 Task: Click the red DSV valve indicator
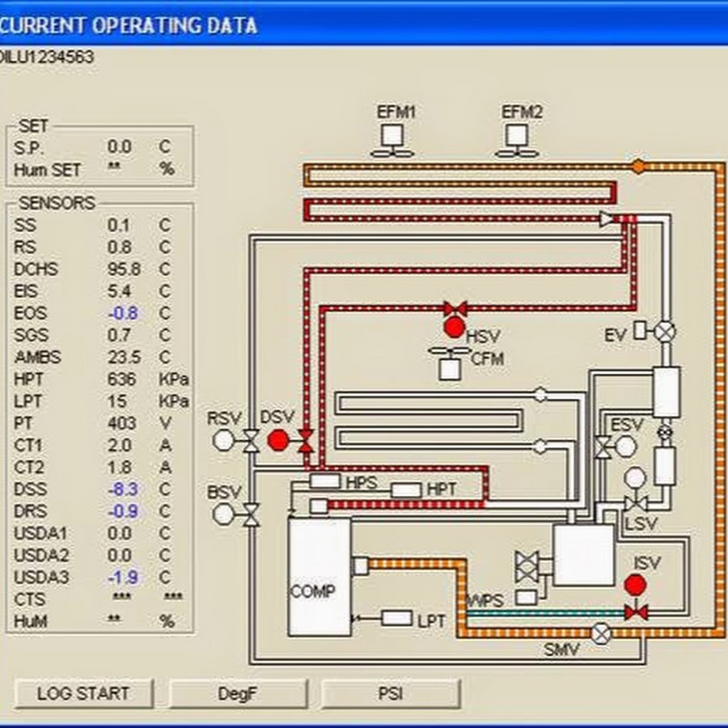pyautogui.click(x=278, y=440)
